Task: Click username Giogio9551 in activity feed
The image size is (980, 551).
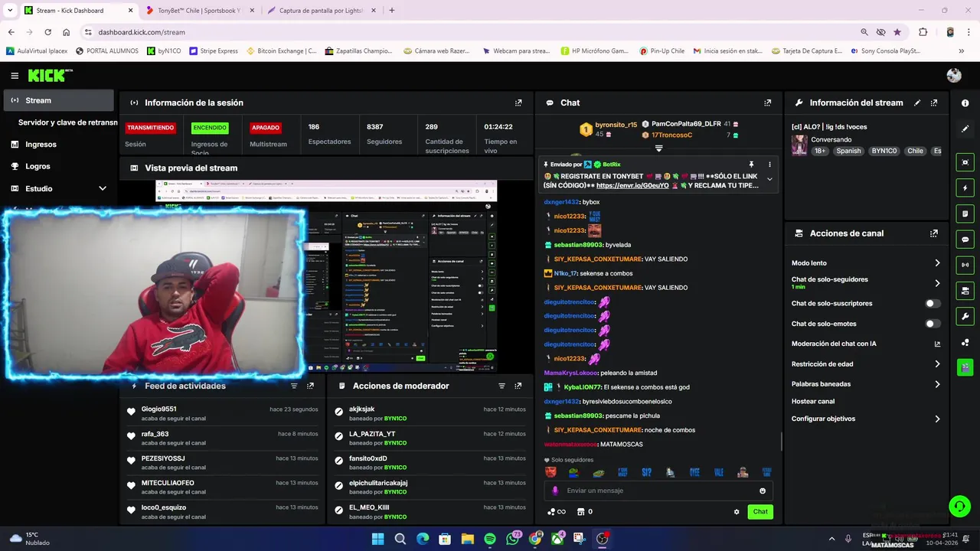Action: tap(158, 409)
